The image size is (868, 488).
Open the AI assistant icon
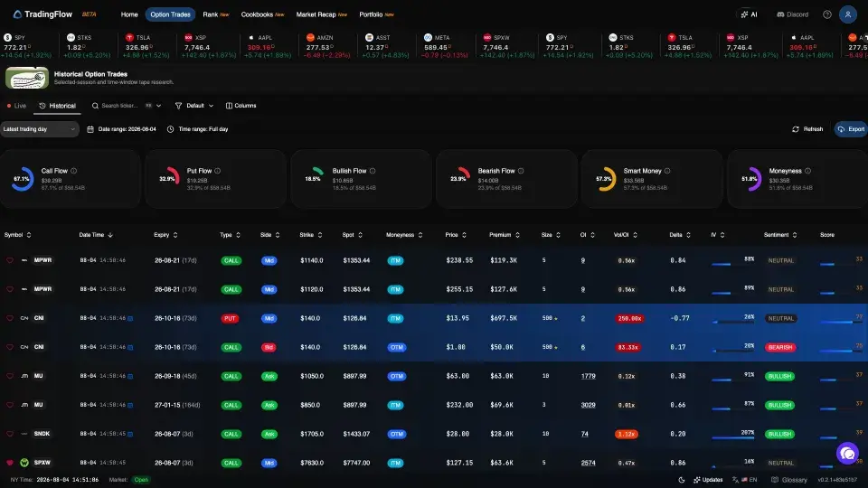click(750, 14)
